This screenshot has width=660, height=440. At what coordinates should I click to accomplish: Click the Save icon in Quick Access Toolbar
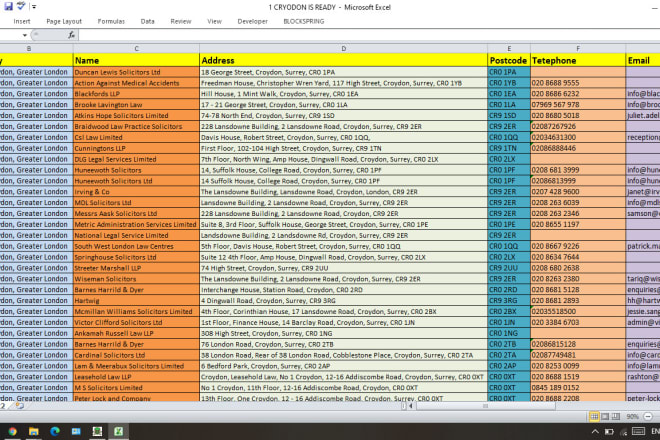(8, 6)
